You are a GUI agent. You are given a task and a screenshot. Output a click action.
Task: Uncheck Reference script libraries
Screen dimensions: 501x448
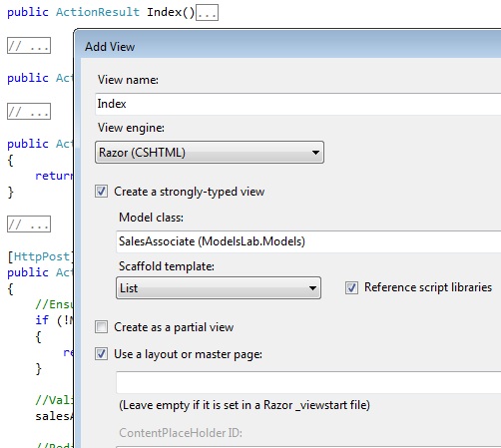click(x=351, y=287)
